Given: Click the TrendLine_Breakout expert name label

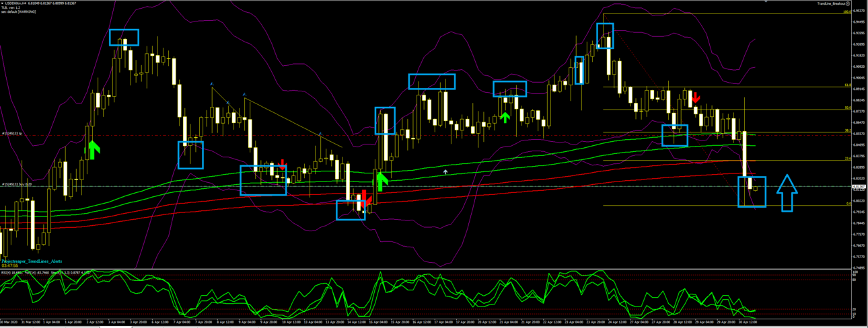Looking at the screenshot, I should [x=831, y=3].
